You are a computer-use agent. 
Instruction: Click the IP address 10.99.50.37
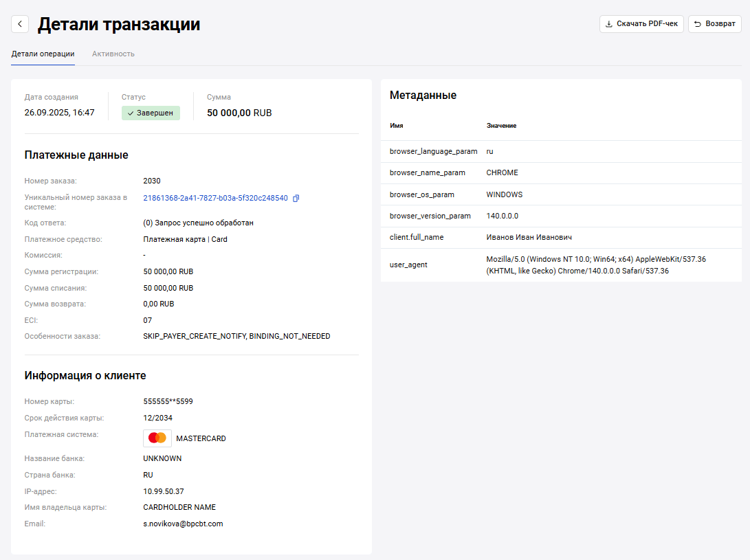tap(164, 491)
